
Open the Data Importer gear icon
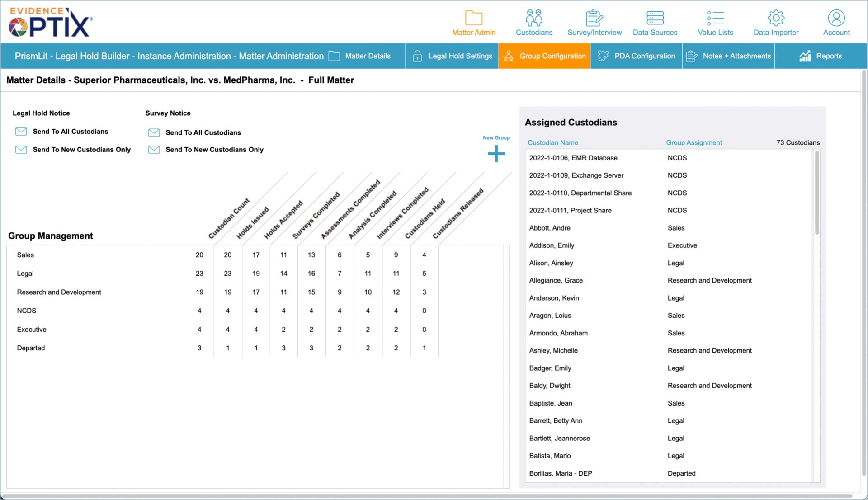pos(776,19)
